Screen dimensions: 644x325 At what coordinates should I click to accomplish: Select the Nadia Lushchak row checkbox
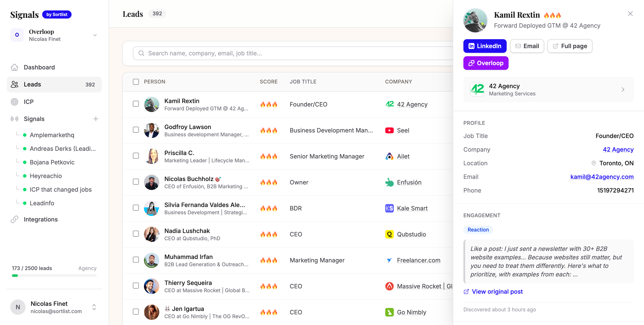click(136, 234)
